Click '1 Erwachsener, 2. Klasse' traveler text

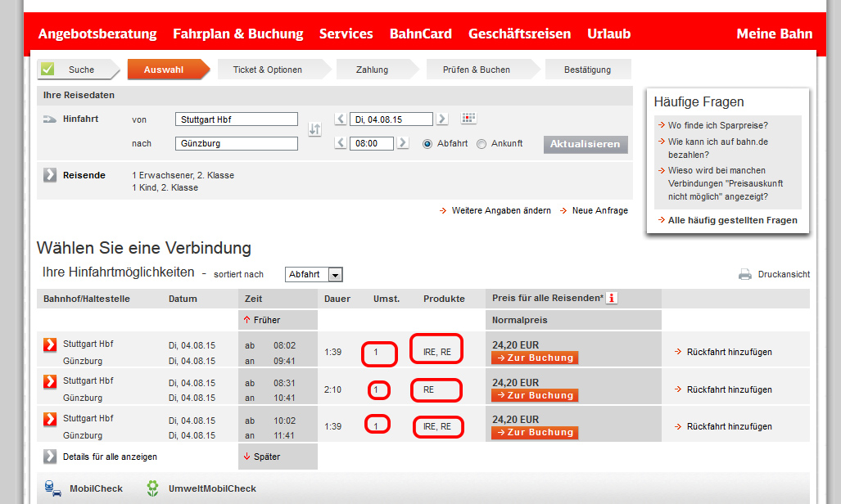click(x=183, y=175)
